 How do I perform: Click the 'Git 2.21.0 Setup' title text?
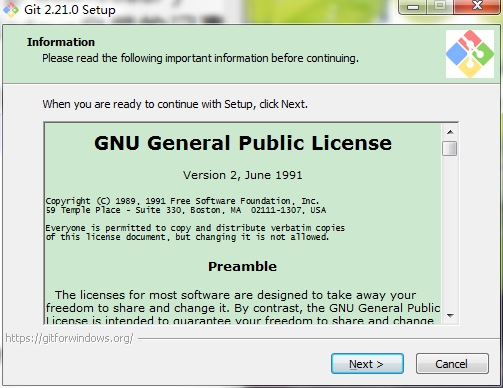point(70,10)
